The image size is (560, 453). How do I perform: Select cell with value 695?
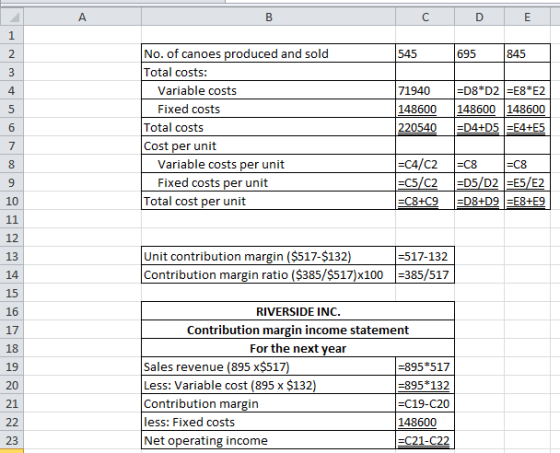[479, 54]
